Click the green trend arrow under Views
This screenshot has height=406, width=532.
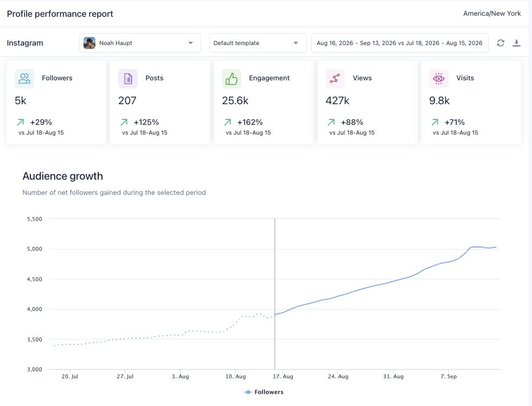coord(331,122)
